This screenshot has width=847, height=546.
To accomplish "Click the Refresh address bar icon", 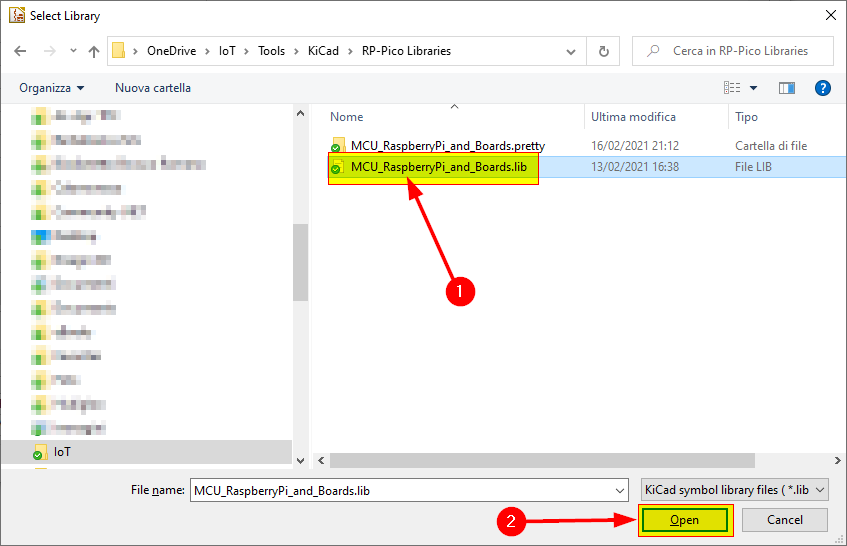I will coord(603,51).
